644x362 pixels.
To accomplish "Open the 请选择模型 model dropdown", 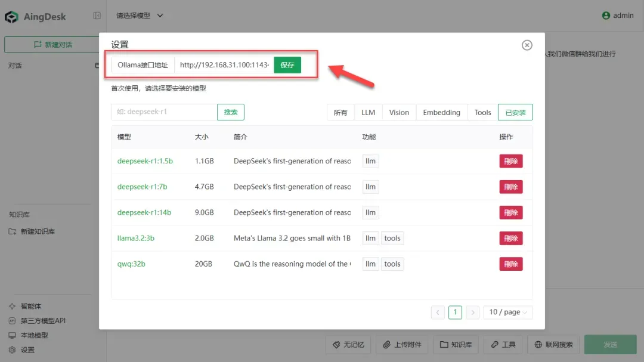I will pos(140,16).
